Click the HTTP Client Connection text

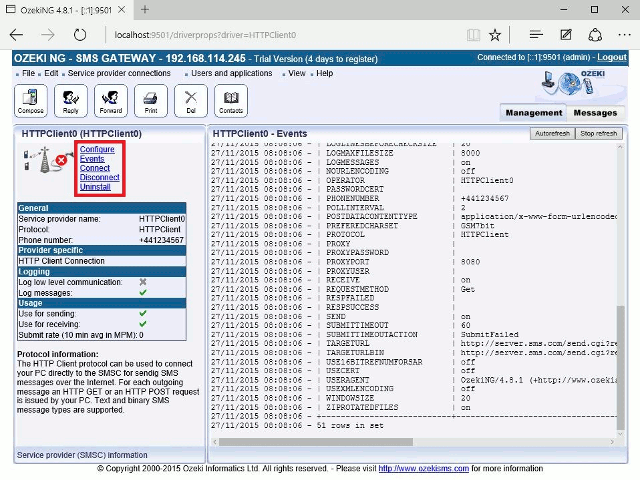point(62,261)
